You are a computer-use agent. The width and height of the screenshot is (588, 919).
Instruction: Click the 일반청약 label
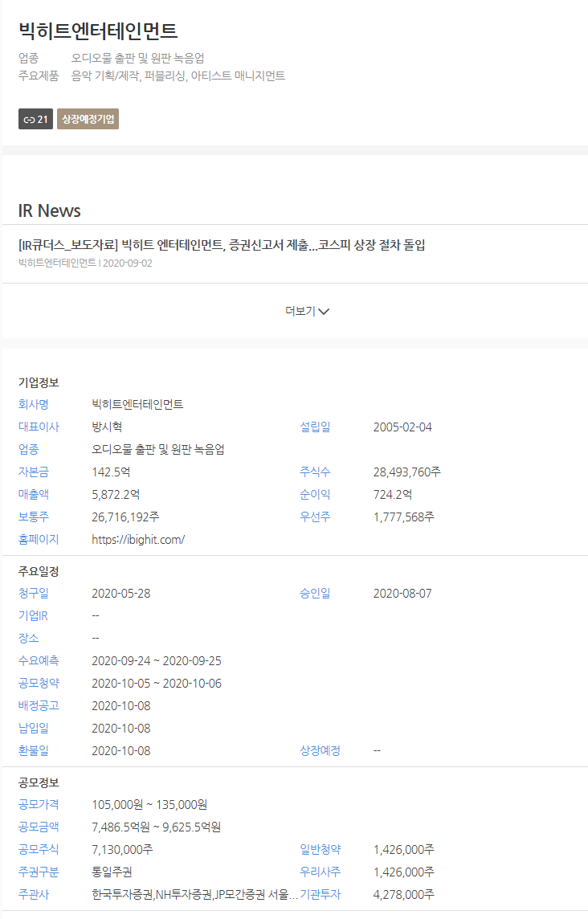click(320, 849)
